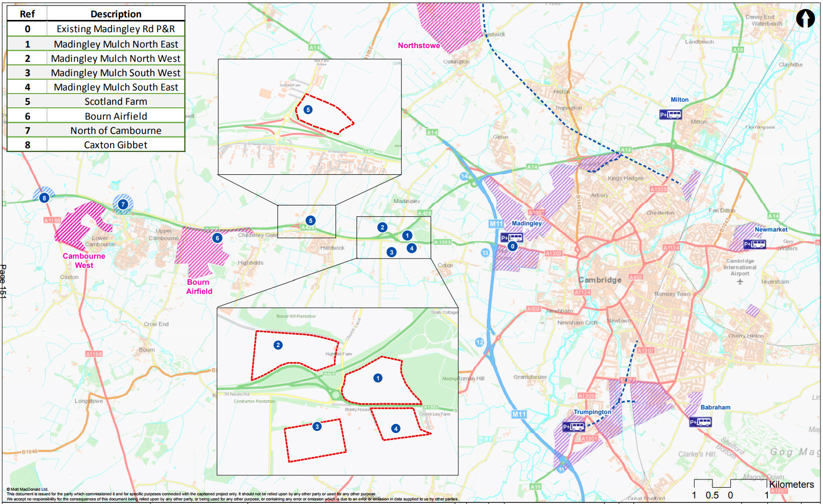Click the Newmarket Park & Ride bus icon
823x504 pixels.
754,244
